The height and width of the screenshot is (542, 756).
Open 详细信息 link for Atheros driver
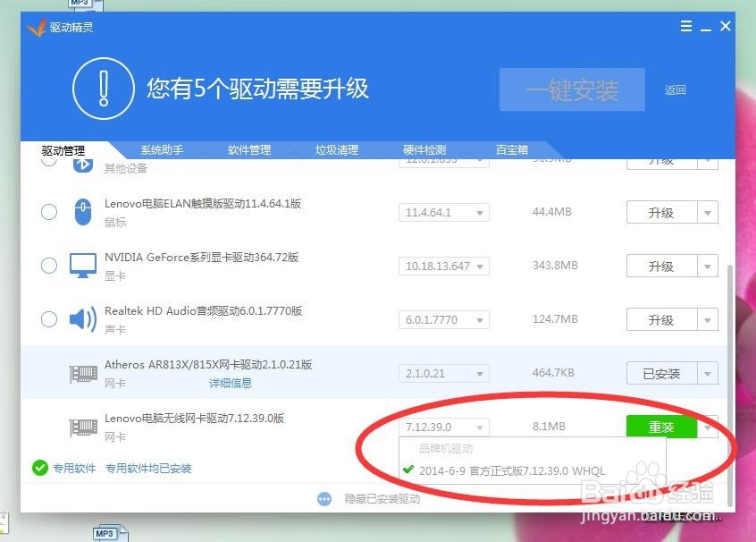click(x=231, y=383)
